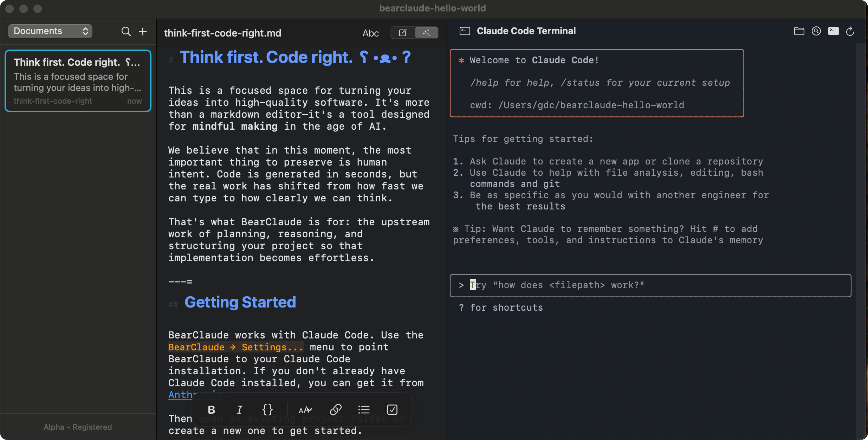The width and height of the screenshot is (868, 440).
Task: Insert code braces from floating toolbar
Action: pyautogui.click(x=267, y=410)
